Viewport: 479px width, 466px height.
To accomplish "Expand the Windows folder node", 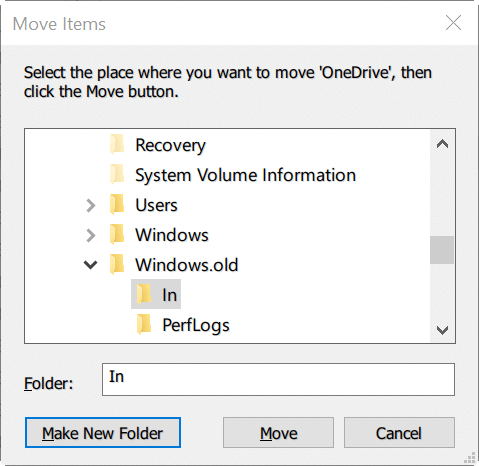I will pyautogui.click(x=91, y=235).
